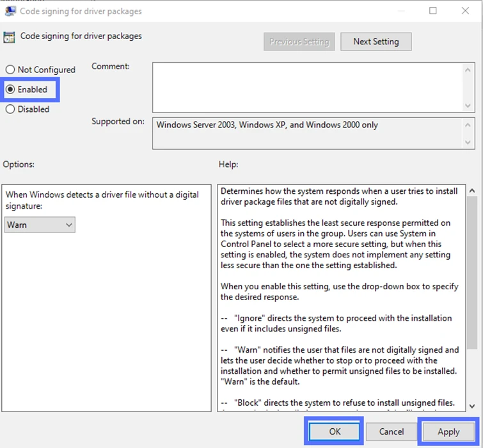Apply the policy setting changes

(x=448, y=432)
